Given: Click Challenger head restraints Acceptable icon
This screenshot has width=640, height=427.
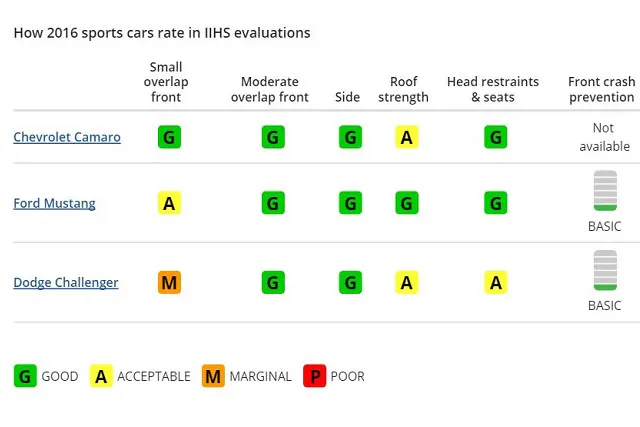Looking at the screenshot, I should pyautogui.click(x=496, y=282).
